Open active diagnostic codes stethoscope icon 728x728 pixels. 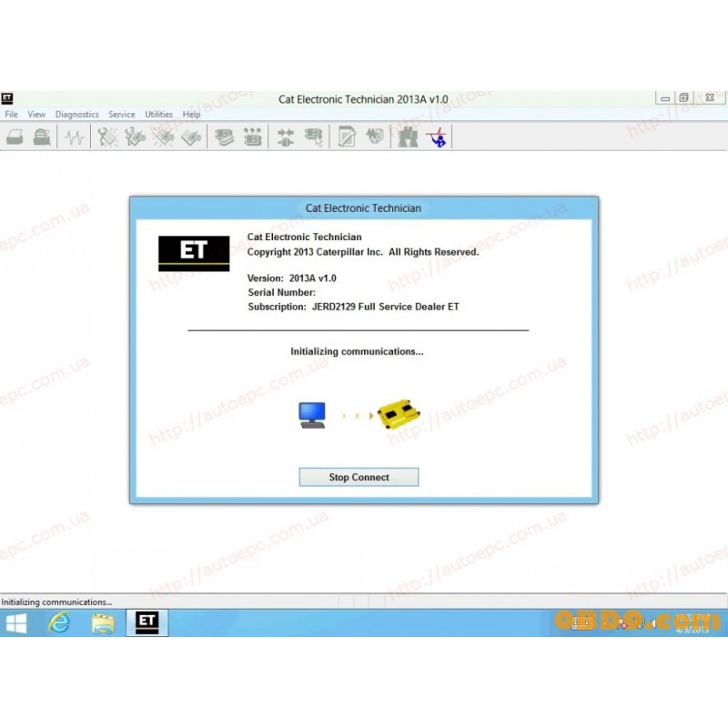tap(107, 137)
